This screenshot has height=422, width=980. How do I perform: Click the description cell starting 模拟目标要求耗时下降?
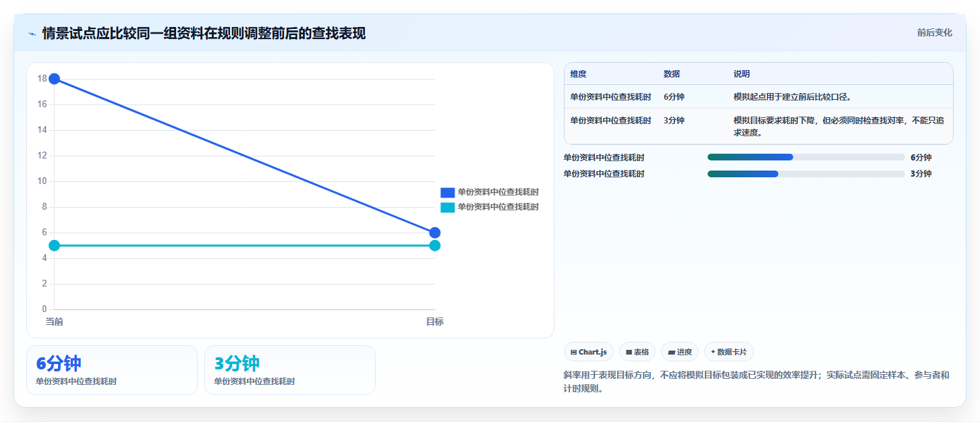[x=839, y=127]
